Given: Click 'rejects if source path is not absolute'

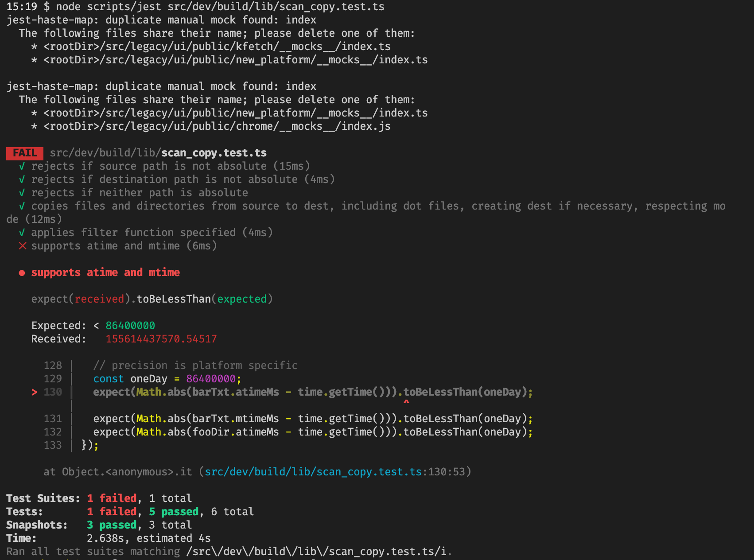Looking at the screenshot, I should [149, 166].
